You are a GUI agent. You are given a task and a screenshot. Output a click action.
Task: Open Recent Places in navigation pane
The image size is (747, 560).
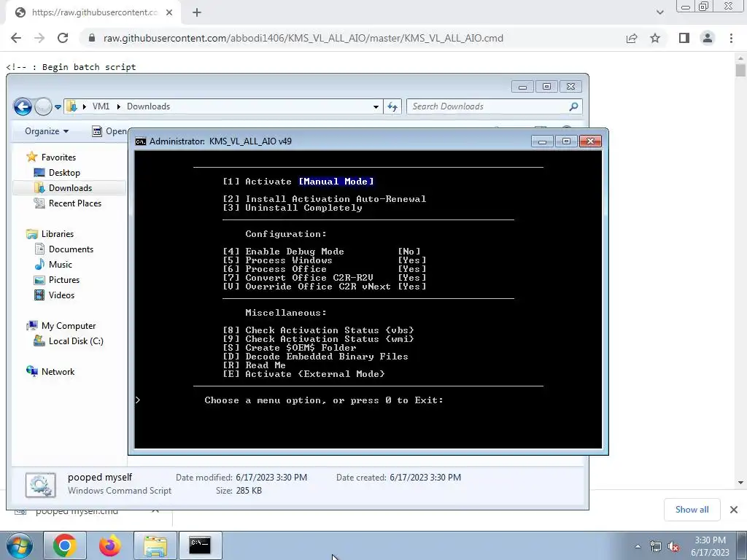coord(75,203)
